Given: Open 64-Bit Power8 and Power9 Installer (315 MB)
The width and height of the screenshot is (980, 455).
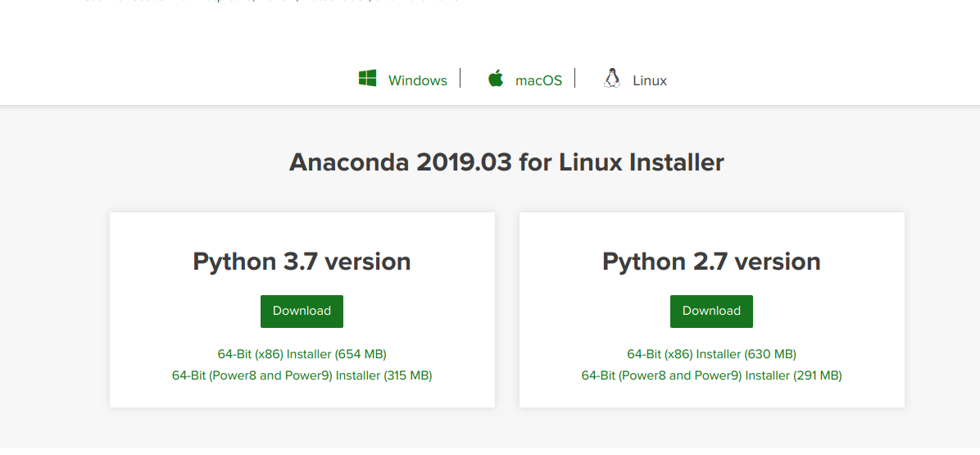Looking at the screenshot, I should click(302, 375).
